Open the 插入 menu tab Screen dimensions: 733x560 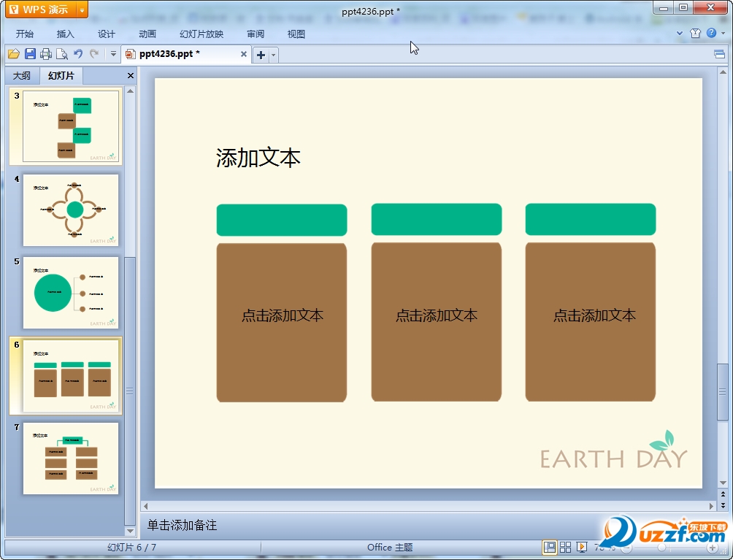[66, 34]
